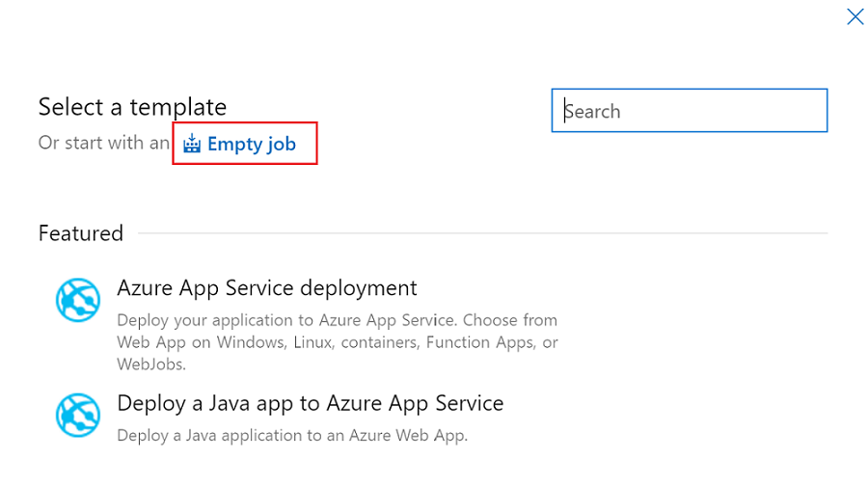
Task: Select the Azure App Service deployment title
Action: pos(266,287)
